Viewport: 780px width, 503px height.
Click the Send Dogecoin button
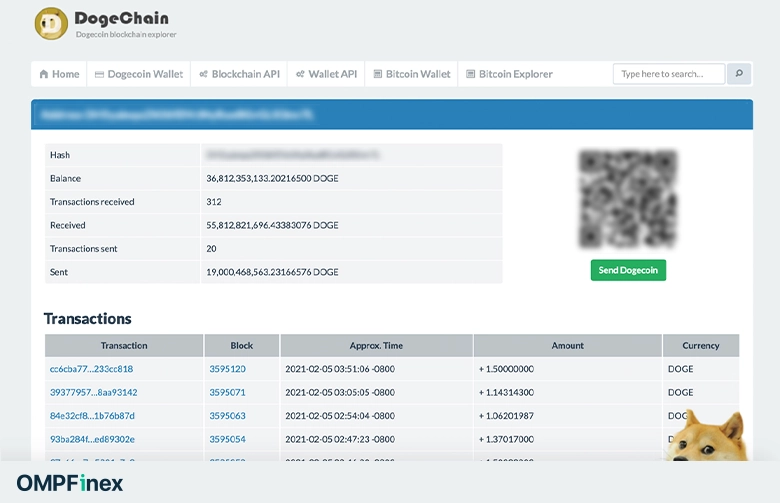(x=628, y=270)
